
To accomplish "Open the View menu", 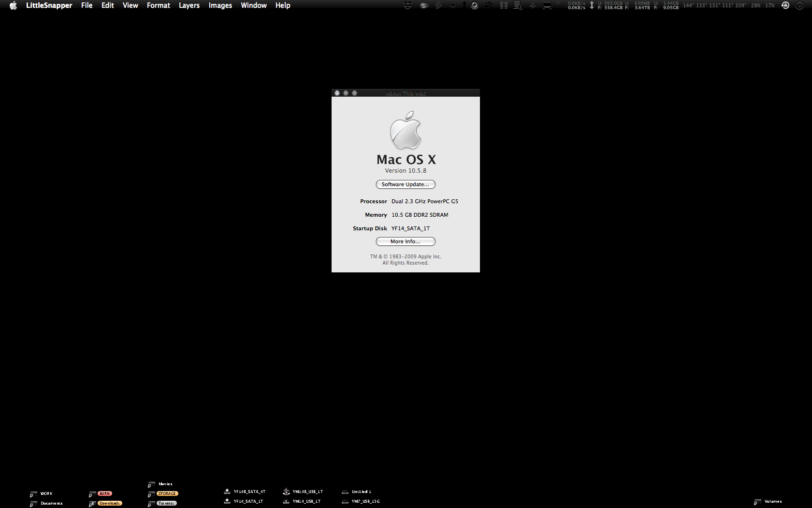I will coord(130,5).
